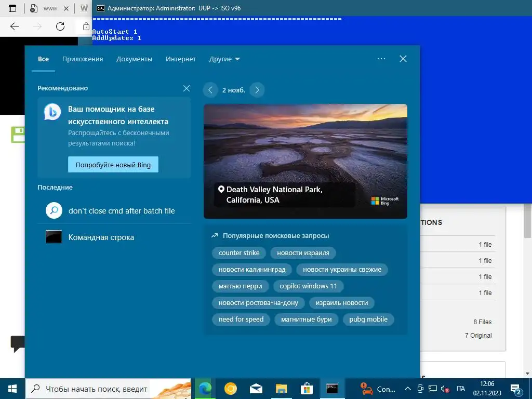Switch to the Приложения tab
The image size is (532, 399).
click(83, 59)
